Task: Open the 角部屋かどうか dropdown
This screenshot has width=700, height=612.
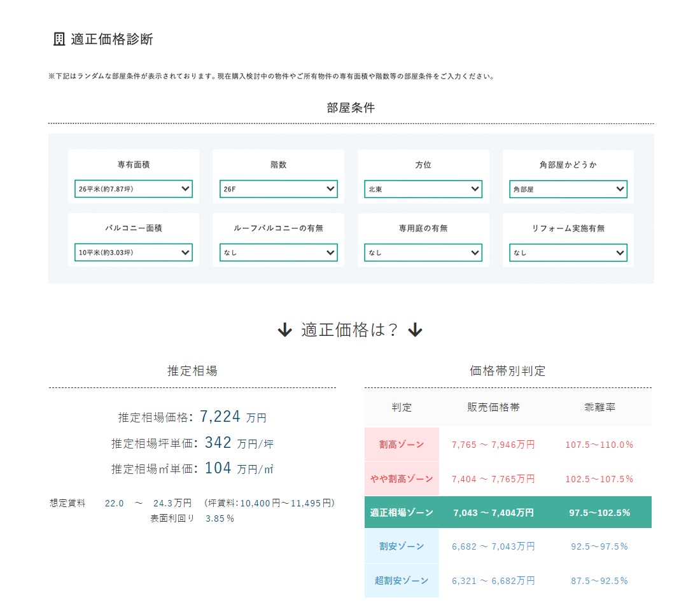Action: pos(568,189)
